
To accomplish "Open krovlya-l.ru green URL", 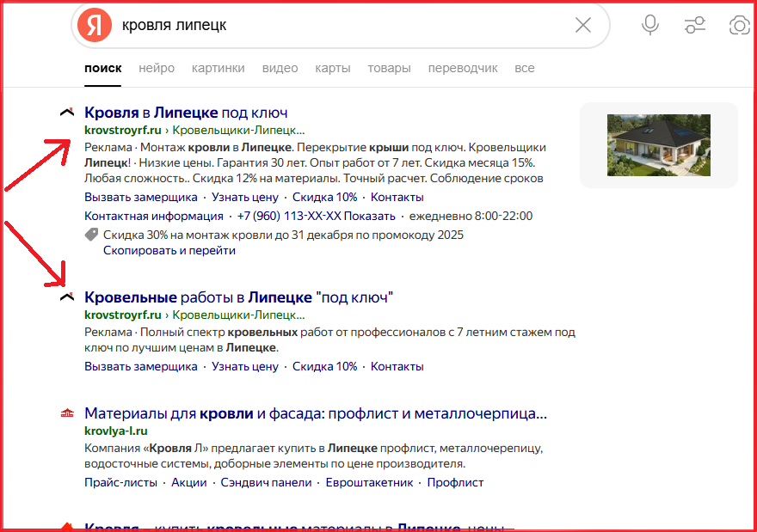I will (116, 431).
